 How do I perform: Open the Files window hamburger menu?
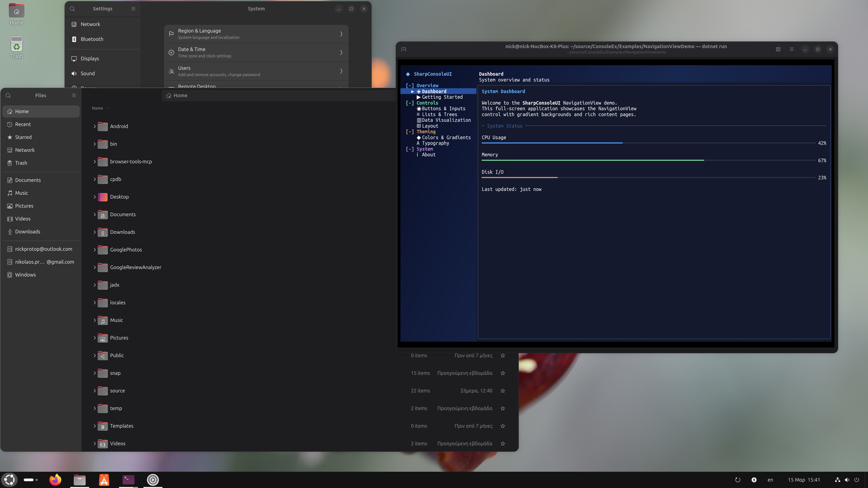click(x=74, y=95)
